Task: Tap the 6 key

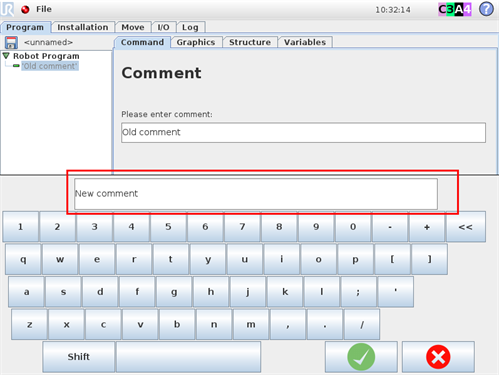Action: [x=206, y=227]
